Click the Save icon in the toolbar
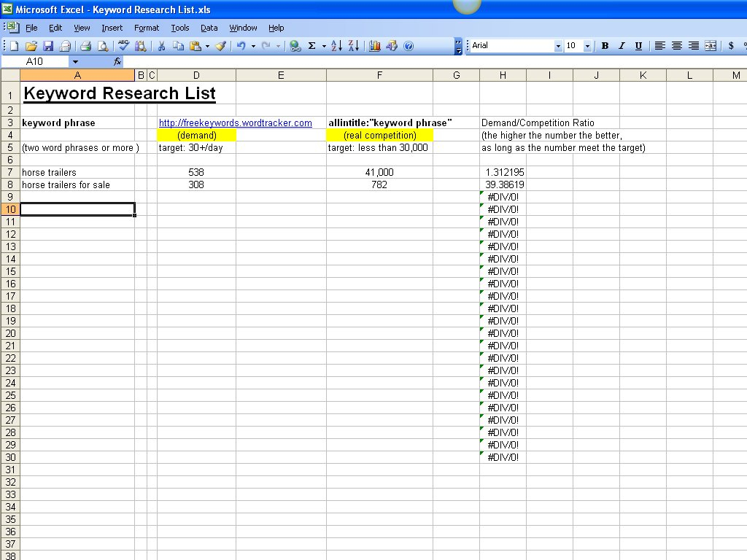The width and height of the screenshot is (747, 560). (x=48, y=46)
